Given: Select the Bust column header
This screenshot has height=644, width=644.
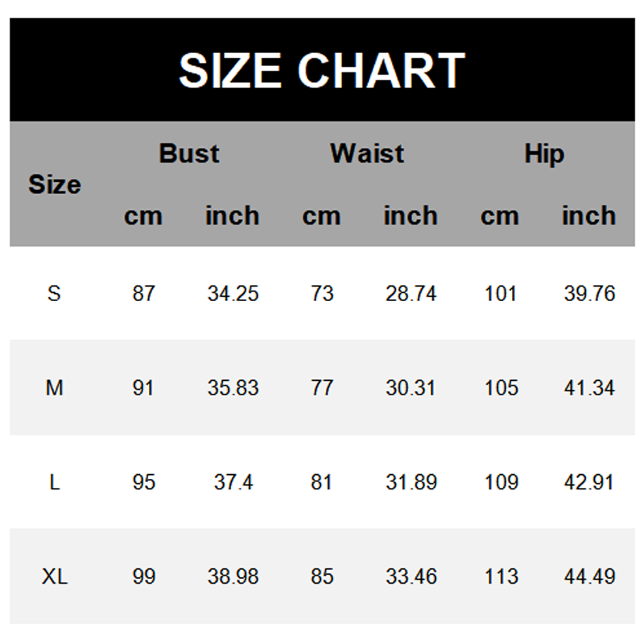Looking at the screenshot, I should click(x=189, y=153).
